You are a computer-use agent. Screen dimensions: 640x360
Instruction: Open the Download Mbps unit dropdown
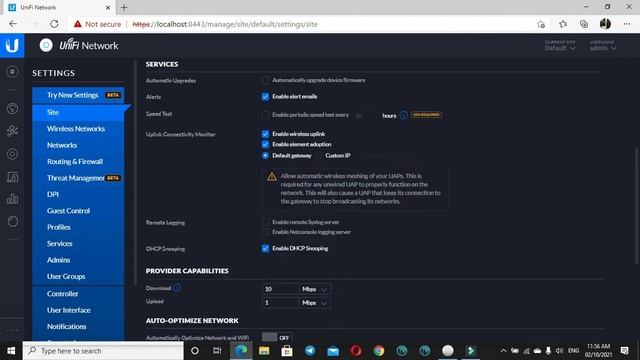[314, 289]
